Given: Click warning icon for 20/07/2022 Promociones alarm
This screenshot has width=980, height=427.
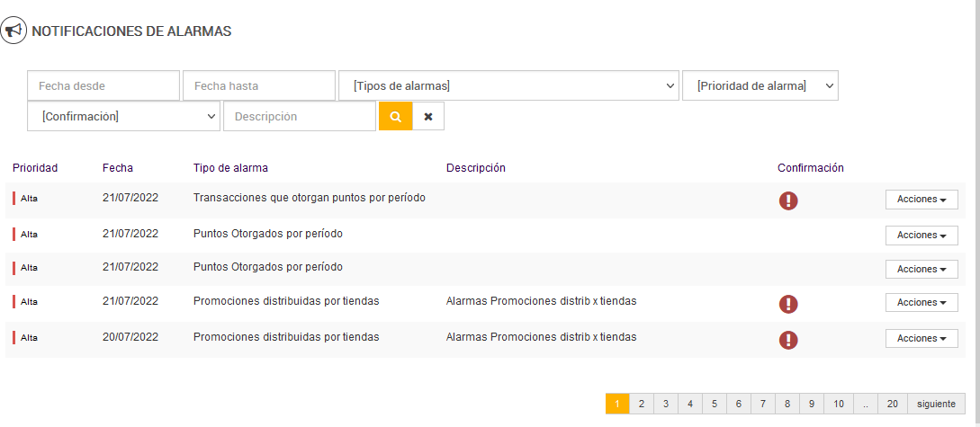Looking at the screenshot, I should pos(788,339).
